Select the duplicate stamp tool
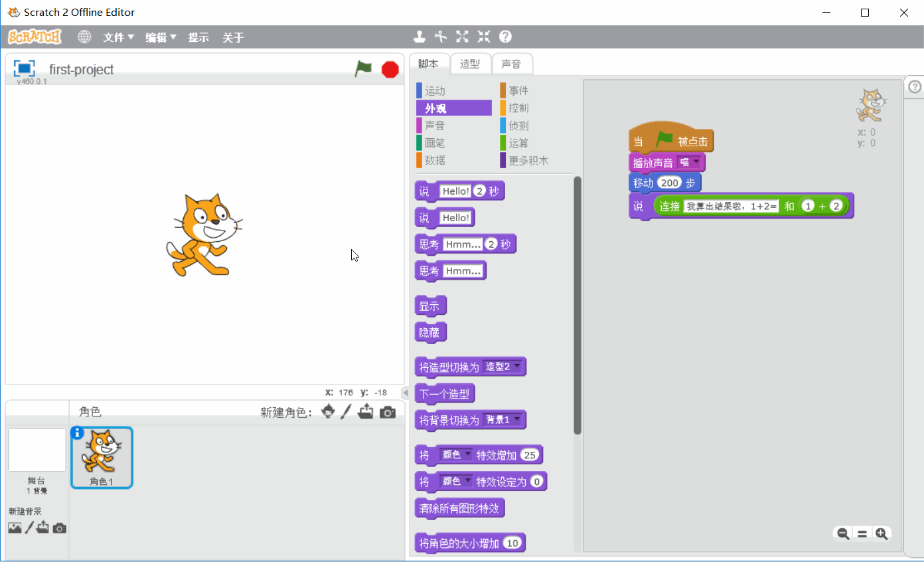The width and height of the screenshot is (924, 562). (420, 37)
